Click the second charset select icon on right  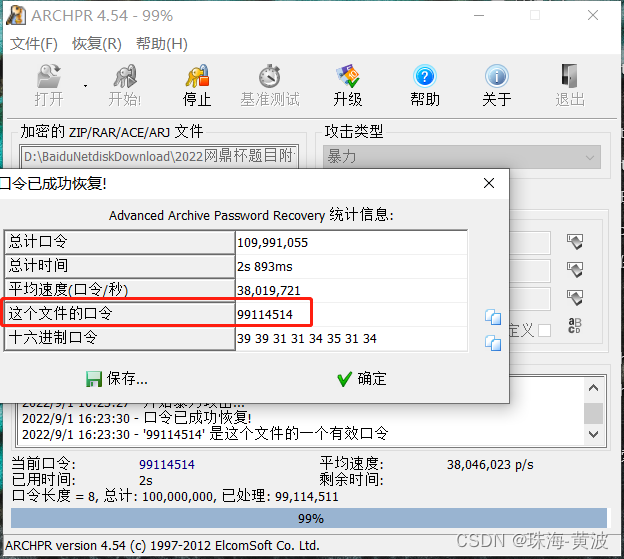(x=575, y=269)
